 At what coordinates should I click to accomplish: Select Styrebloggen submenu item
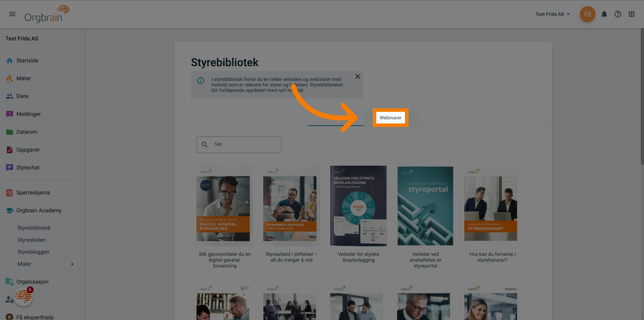coord(33,252)
